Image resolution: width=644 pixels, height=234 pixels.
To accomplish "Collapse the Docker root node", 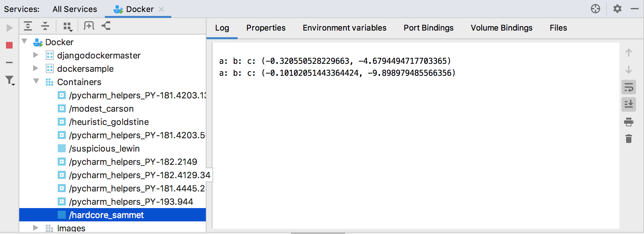I will 24,42.
